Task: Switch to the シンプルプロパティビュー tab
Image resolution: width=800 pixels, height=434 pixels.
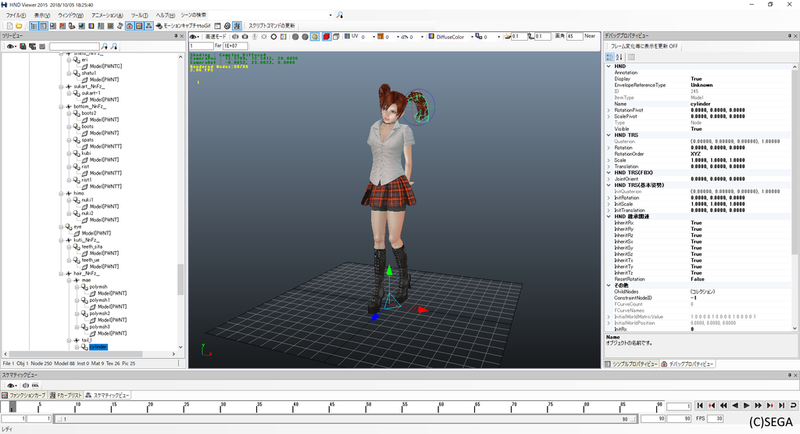Action: (x=632, y=364)
